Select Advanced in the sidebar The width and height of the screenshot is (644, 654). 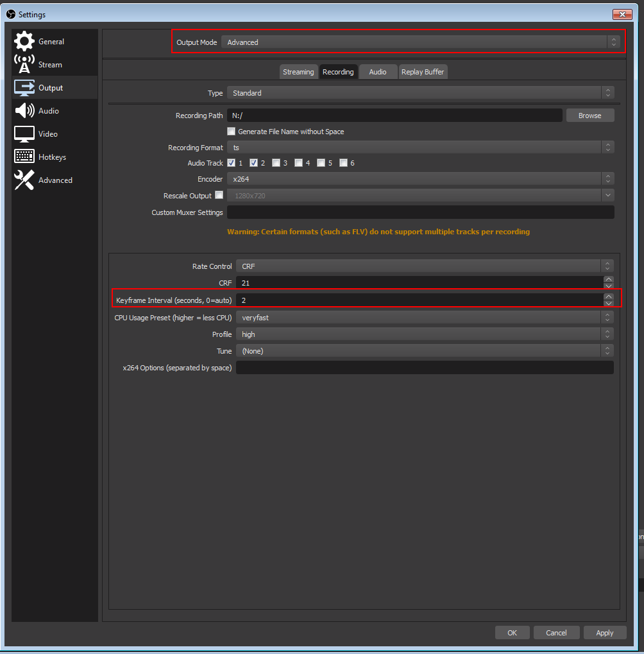(x=55, y=180)
